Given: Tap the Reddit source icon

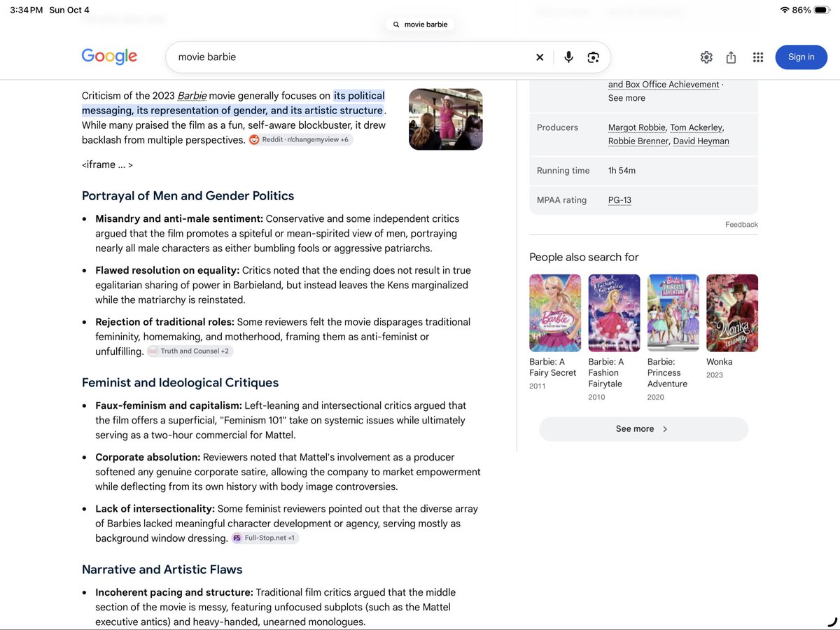Looking at the screenshot, I should coord(254,139).
